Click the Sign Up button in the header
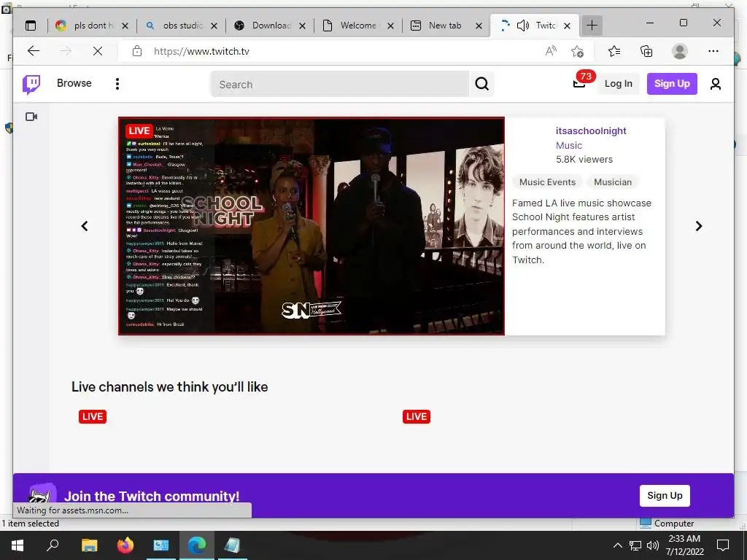Image resolution: width=747 pixels, height=560 pixels. (672, 84)
